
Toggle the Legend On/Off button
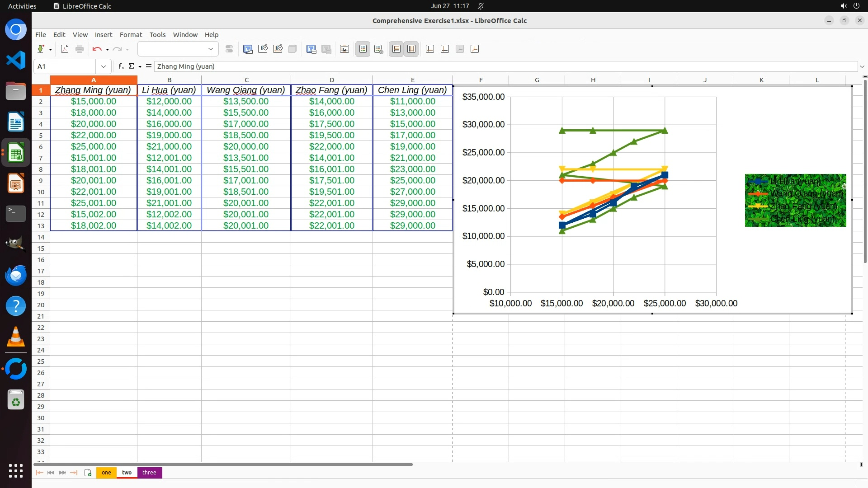[x=363, y=49]
